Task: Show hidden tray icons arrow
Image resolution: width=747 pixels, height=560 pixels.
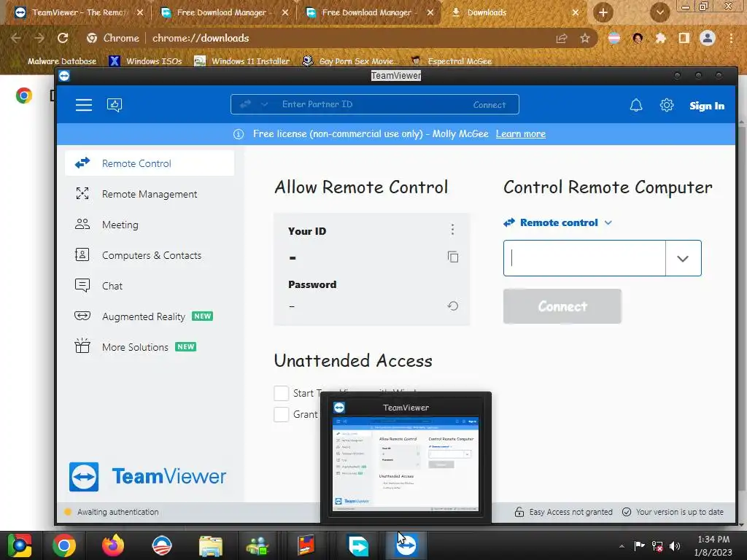Action: click(622, 546)
